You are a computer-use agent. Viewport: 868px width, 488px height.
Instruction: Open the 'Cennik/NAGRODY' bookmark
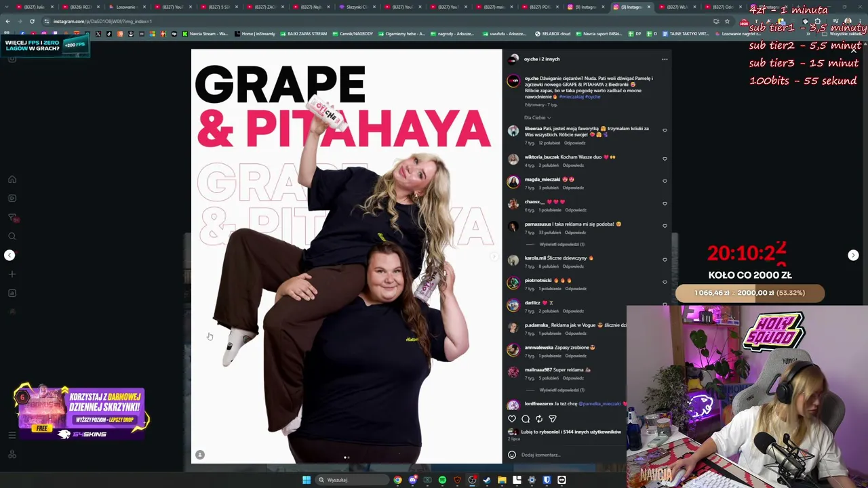[353, 33]
